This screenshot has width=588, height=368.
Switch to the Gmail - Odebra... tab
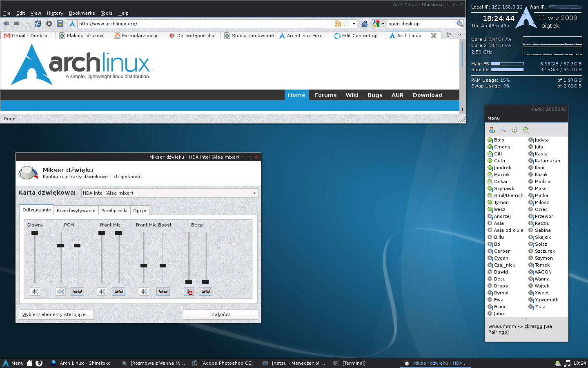28,36
